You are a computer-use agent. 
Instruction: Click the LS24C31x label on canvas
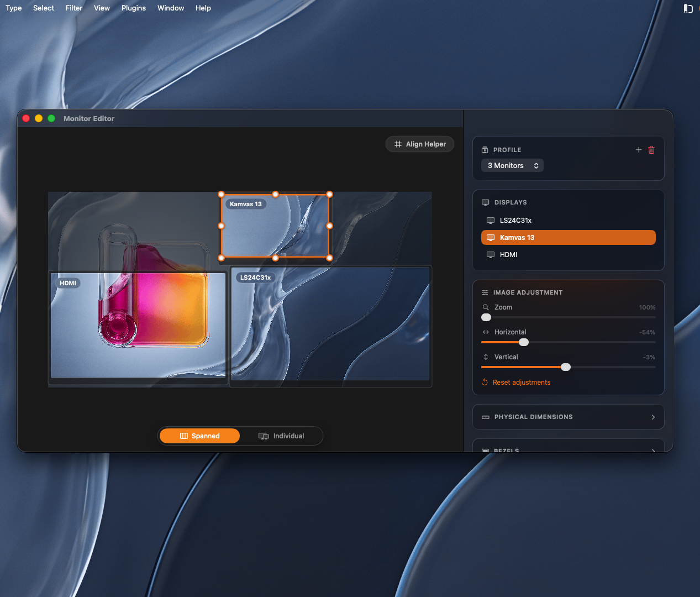256,277
